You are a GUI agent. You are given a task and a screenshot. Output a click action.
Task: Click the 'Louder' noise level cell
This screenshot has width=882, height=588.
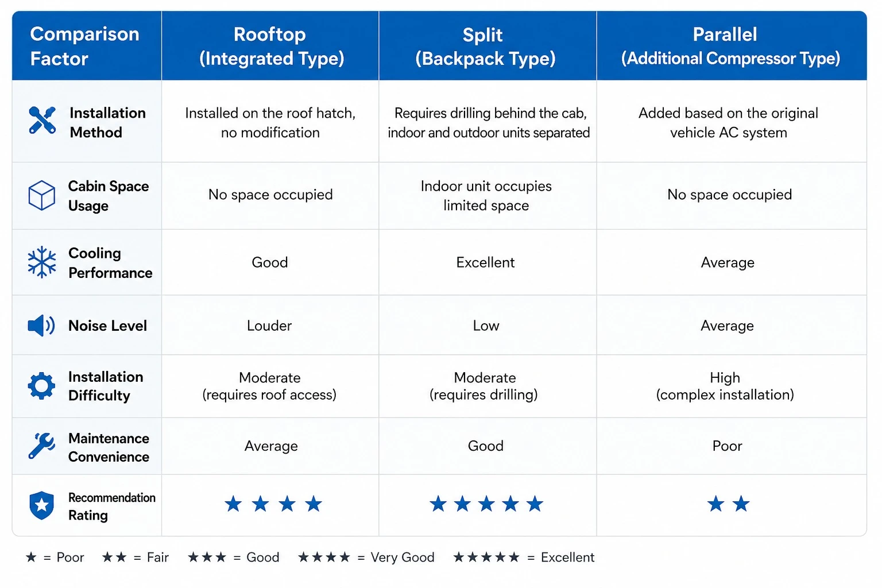point(270,326)
